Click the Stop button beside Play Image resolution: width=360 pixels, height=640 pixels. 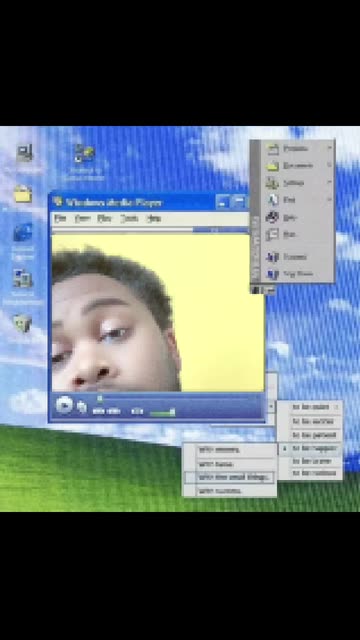(82, 407)
